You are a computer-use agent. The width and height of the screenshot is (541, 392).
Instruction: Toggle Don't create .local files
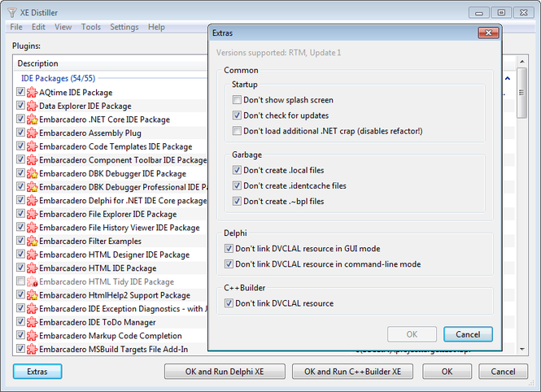[237, 170]
